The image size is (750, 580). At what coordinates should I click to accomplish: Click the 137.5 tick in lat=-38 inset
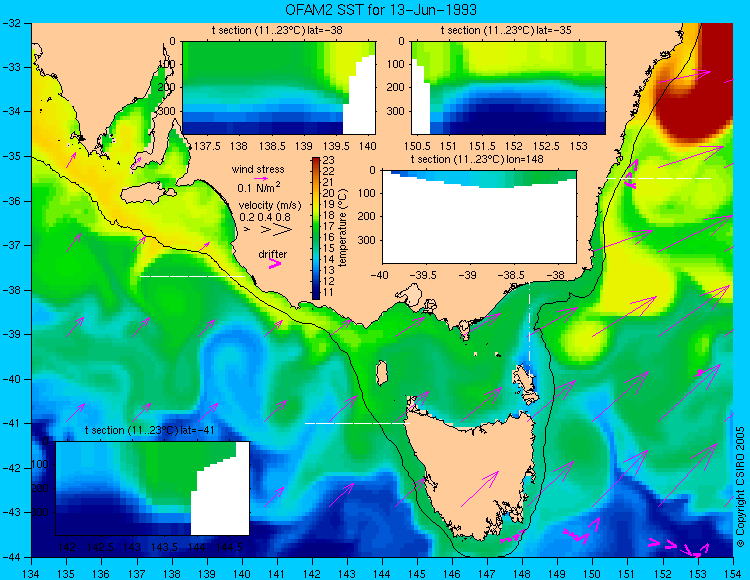207,146
